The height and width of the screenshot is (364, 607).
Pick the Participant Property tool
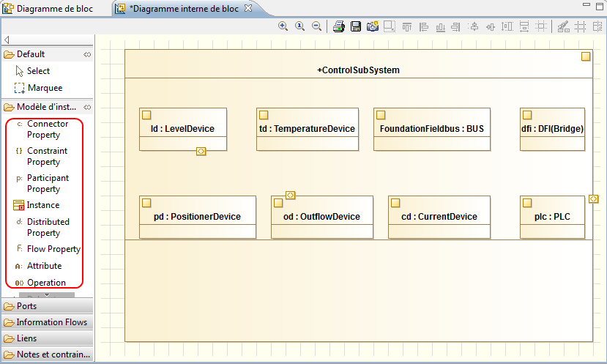44,184
